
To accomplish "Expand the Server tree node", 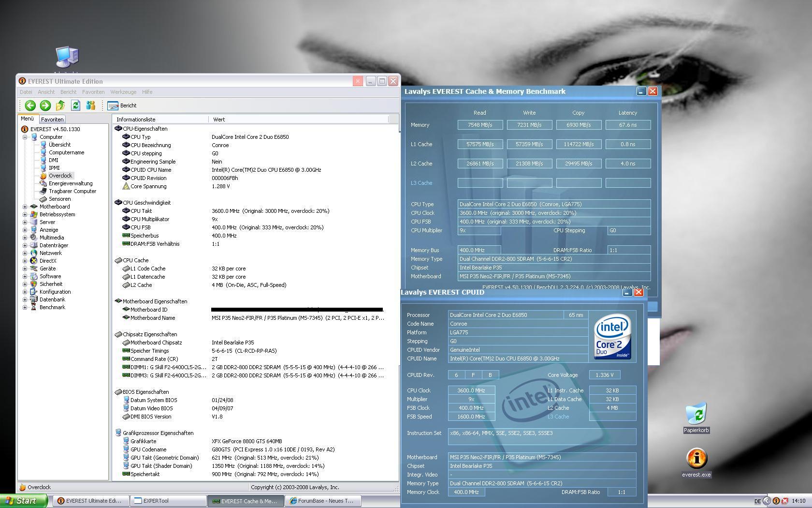I will (25, 222).
